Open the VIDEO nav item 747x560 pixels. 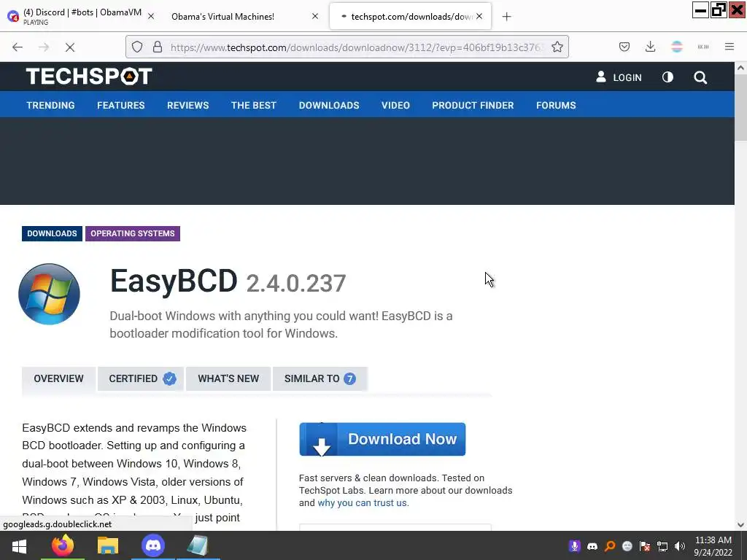coord(395,105)
